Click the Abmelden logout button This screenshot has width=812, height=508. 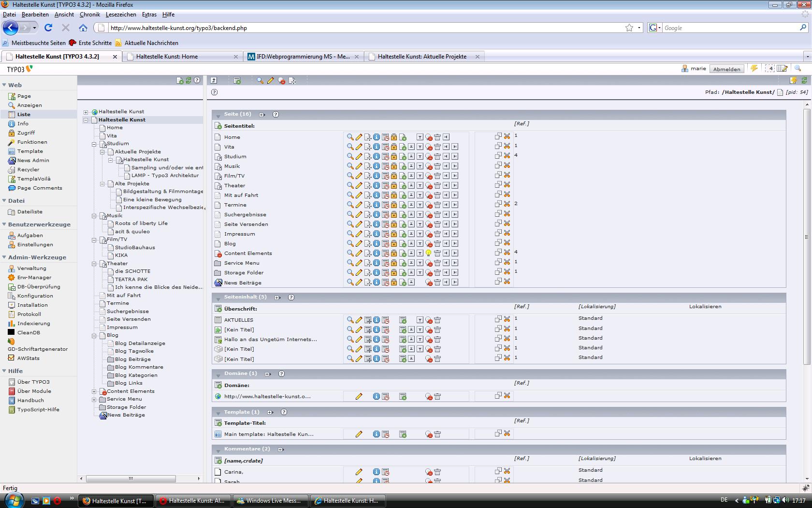(726, 69)
